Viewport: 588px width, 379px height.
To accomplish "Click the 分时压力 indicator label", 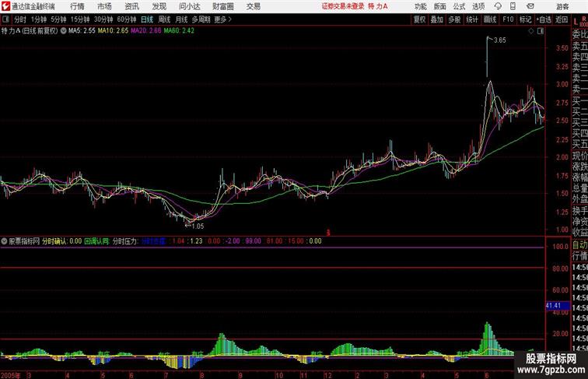I will tap(126, 241).
